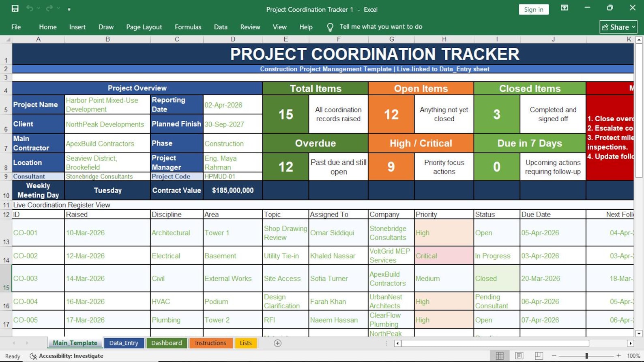Select the CO-001 ID cell
The image size is (644, 363).
[38, 233]
